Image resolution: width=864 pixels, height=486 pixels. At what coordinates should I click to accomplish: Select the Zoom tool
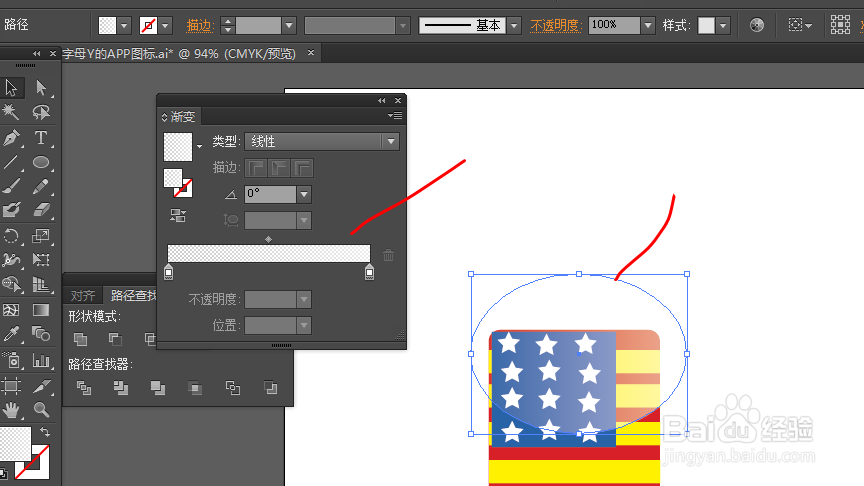[x=41, y=409]
